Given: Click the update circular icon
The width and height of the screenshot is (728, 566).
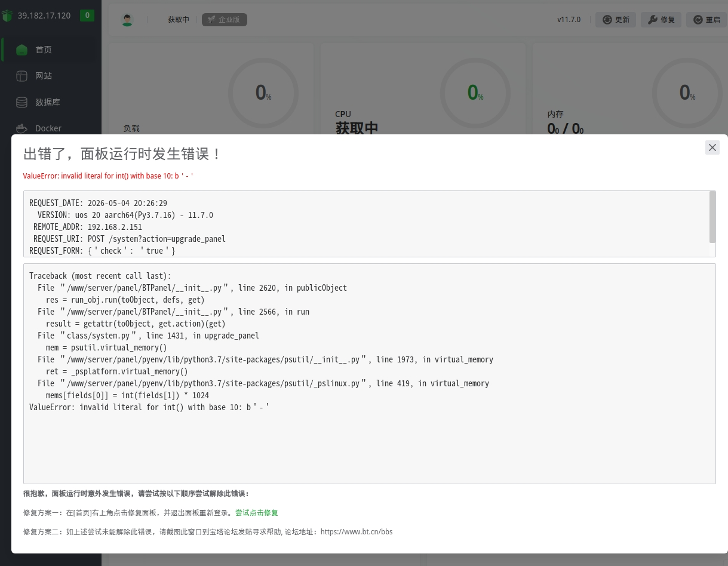Looking at the screenshot, I should [x=607, y=20].
